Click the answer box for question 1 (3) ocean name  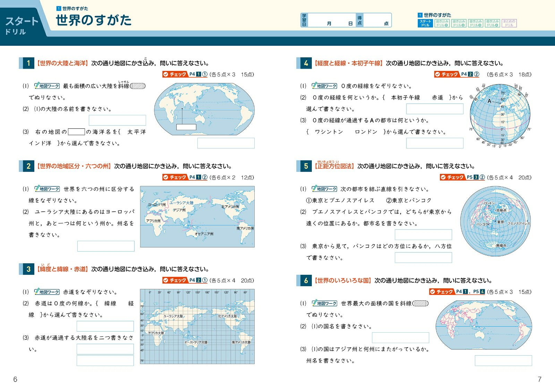tap(226, 143)
